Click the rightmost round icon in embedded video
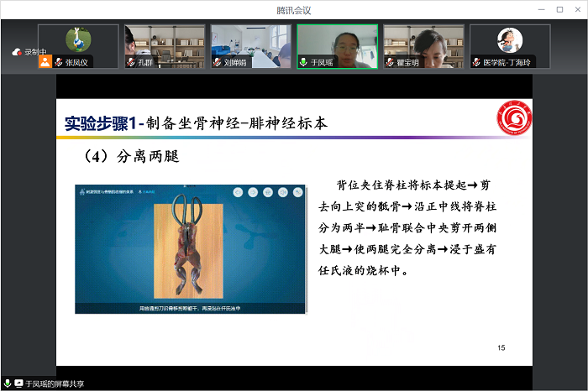The image size is (588, 391). pos(299,192)
